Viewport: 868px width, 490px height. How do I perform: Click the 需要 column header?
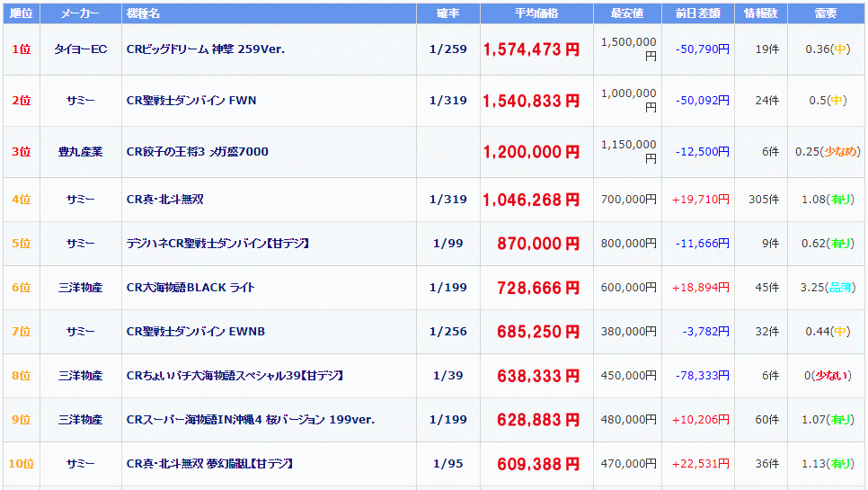(826, 13)
